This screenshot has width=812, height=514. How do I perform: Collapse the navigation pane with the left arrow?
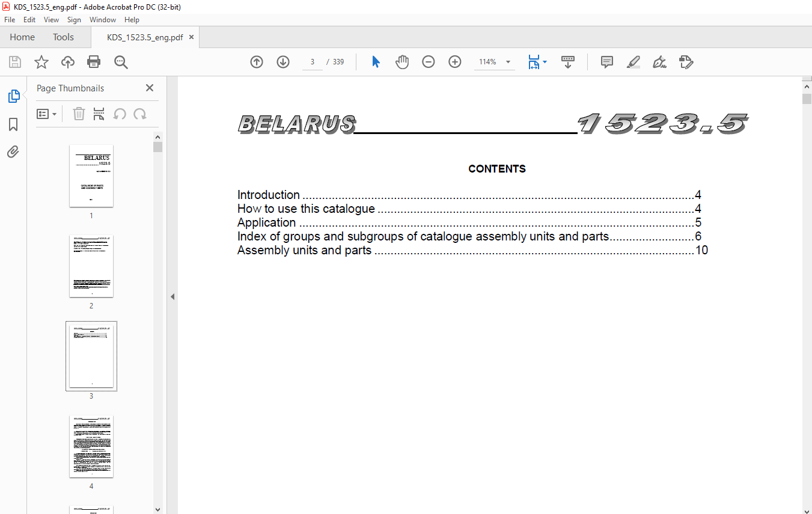[x=172, y=296]
